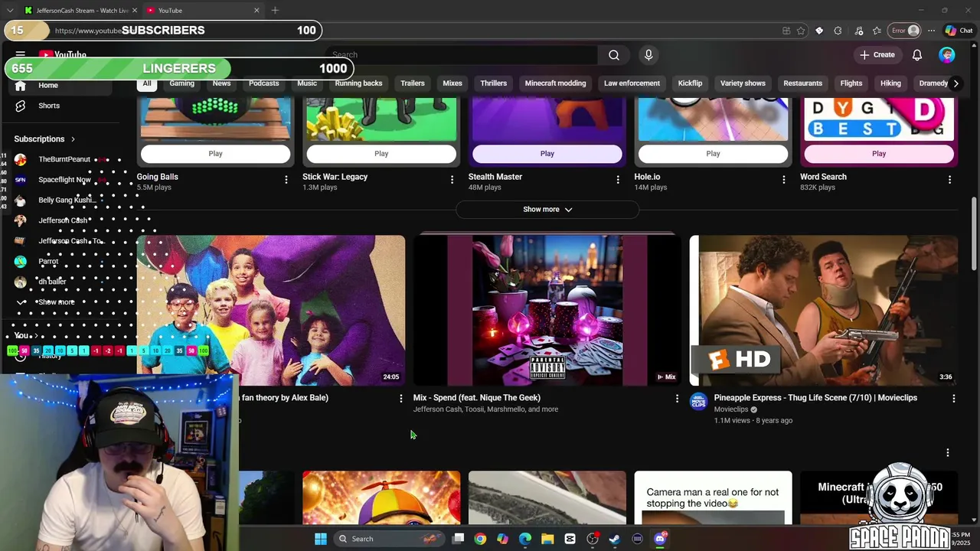Screen dimensions: 980x551
Task: Play the Going Balls game
Action: tap(215, 154)
